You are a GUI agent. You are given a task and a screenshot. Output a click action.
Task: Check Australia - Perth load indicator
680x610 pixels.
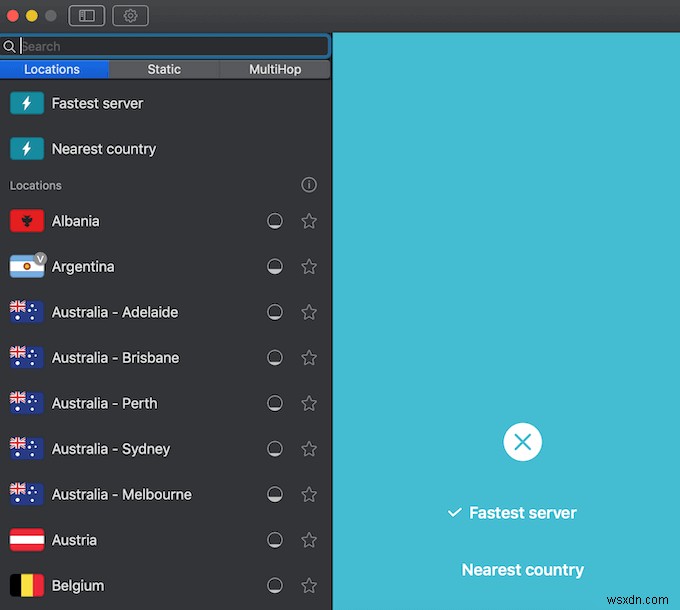[x=275, y=403]
